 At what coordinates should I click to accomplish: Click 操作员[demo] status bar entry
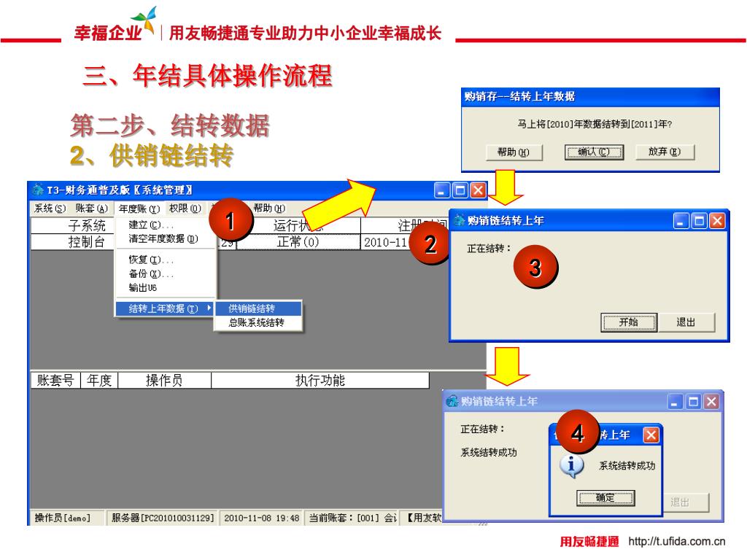coord(66,518)
